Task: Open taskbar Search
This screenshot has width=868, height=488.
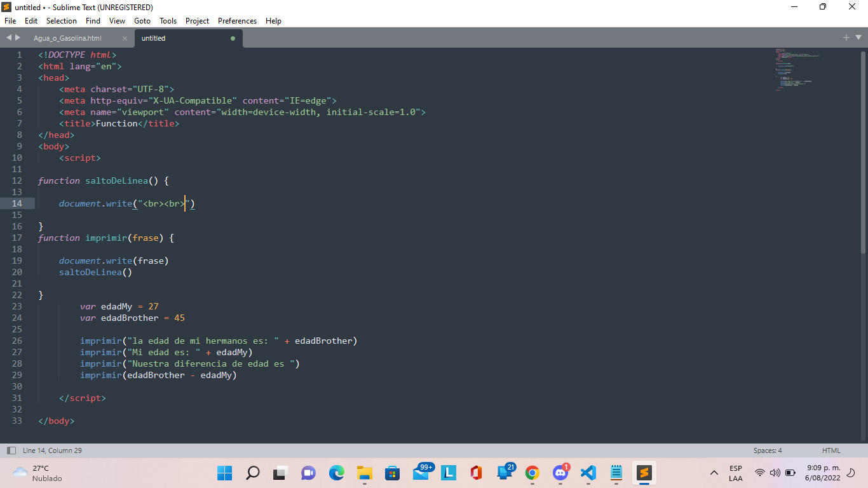Action: (253, 473)
